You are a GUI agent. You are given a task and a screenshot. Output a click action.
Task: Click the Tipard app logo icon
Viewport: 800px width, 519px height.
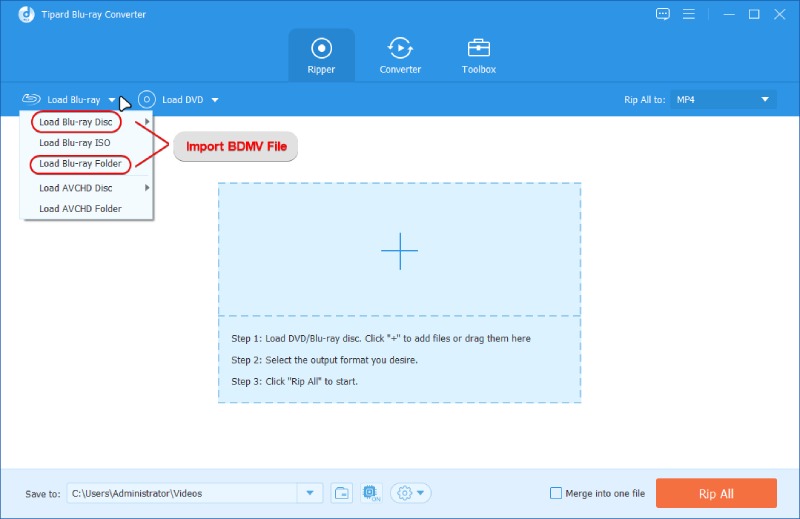pyautogui.click(x=27, y=14)
